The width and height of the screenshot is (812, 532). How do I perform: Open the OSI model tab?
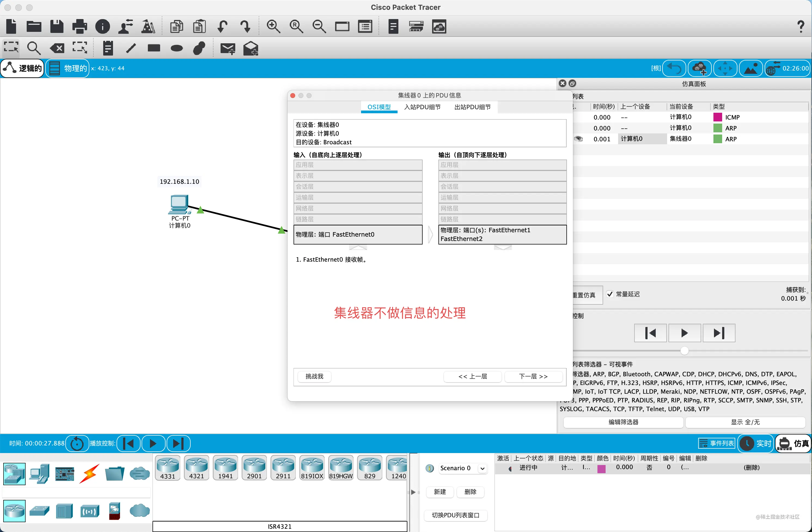coord(379,107)
